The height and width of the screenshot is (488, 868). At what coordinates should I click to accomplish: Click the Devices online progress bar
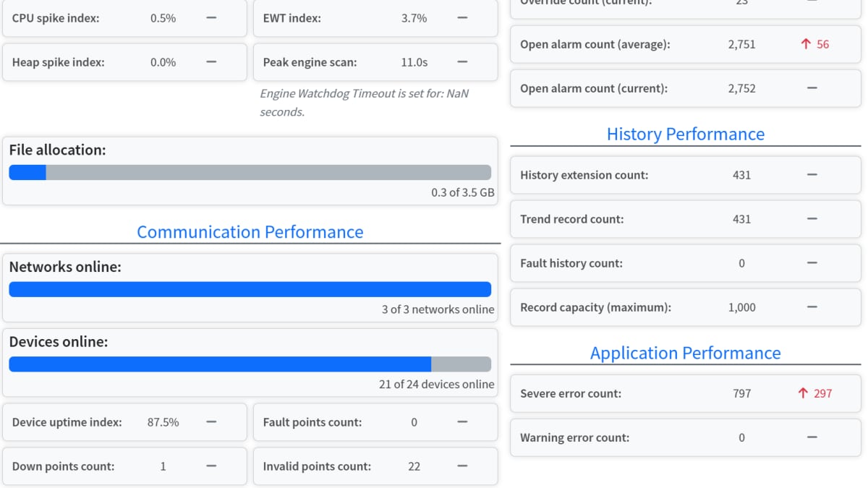(250, 364)
